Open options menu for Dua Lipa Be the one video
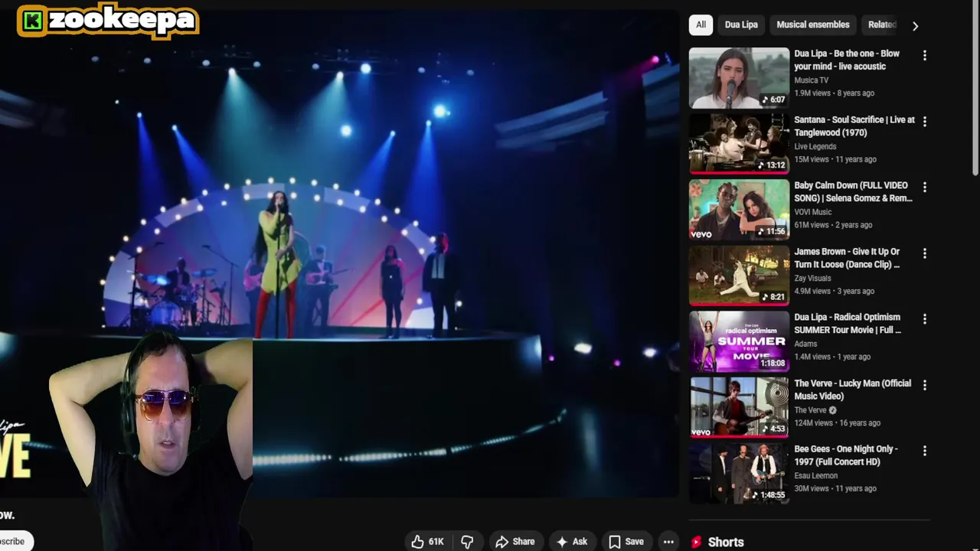The width and height of the screenshot is (980, 551). coord(925,55)
